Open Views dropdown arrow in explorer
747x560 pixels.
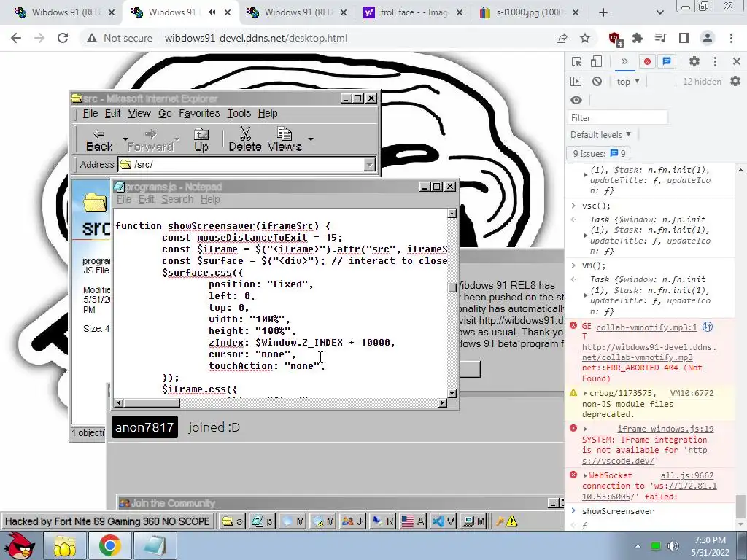311,139
